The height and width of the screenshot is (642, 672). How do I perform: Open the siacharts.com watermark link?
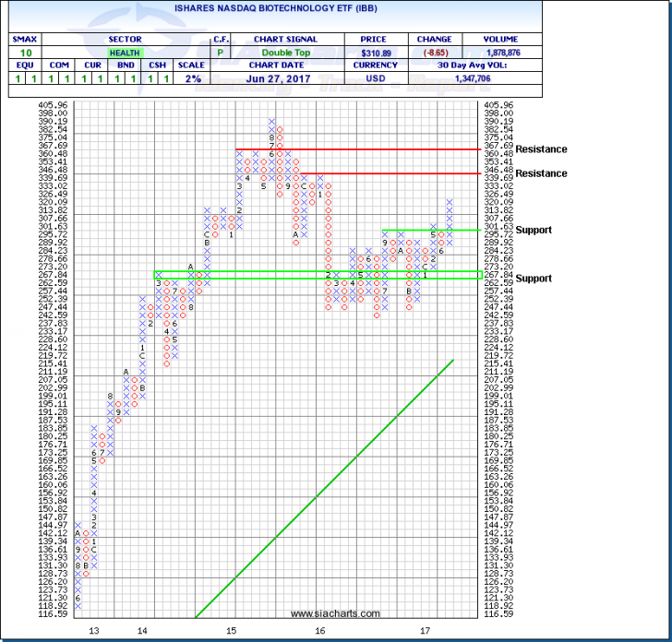click(x=335, y=613)
